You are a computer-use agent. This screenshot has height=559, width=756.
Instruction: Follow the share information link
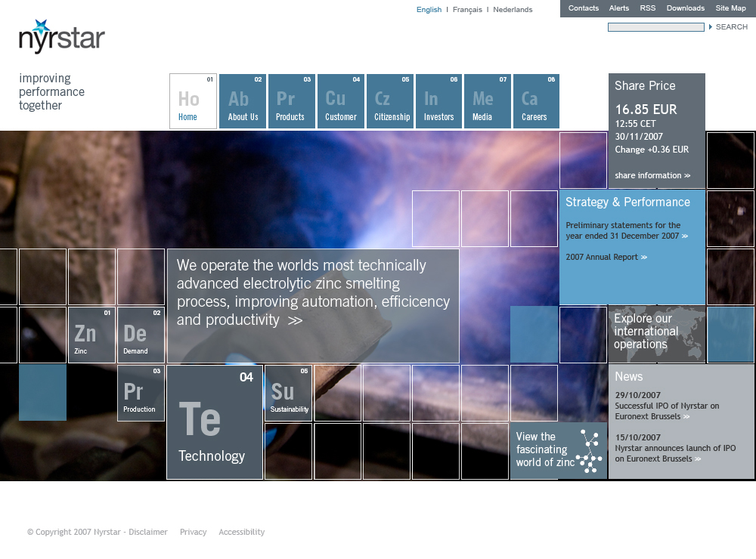[652, 175]
